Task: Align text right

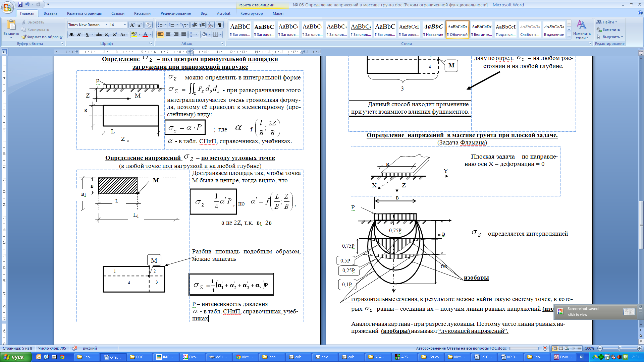Action: [x=176, y=35]
